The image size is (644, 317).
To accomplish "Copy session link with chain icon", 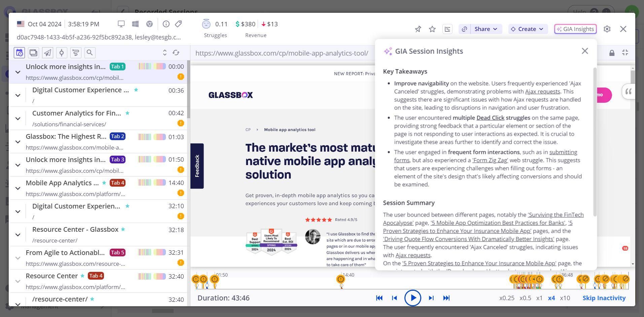I will pyautogui.click(x=464, y=29).
